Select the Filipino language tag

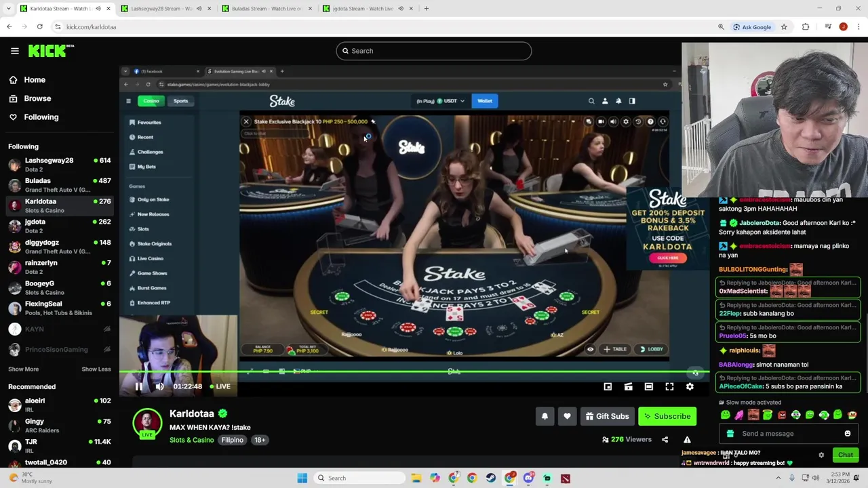(232, 440)
